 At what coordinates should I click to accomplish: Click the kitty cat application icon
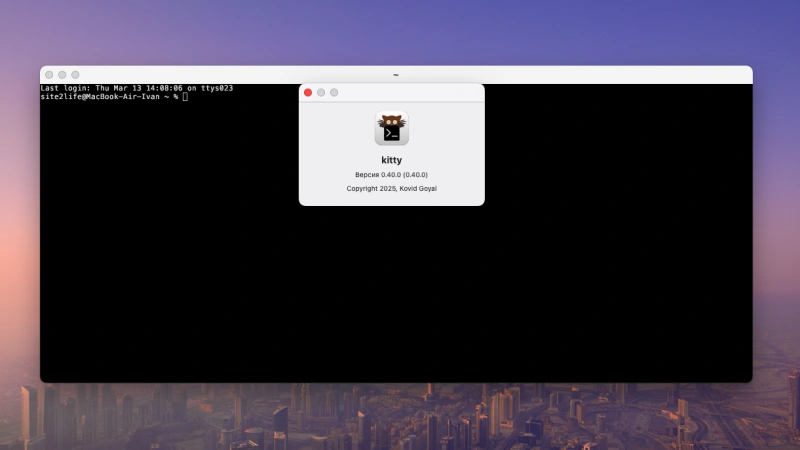tap(391, 130)
